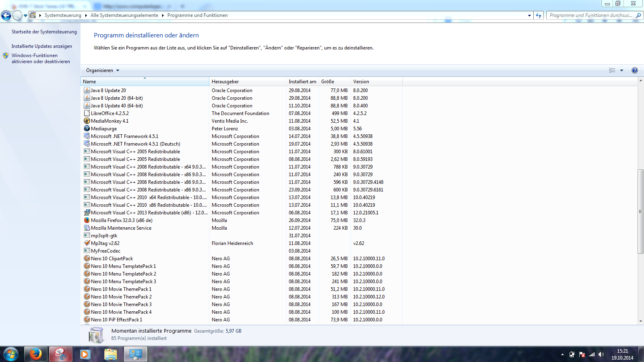
Task: Open Windows-Funktionen aktivieren oder deaktivieren link
Action: pyautogui.click(x=41, y=59)
